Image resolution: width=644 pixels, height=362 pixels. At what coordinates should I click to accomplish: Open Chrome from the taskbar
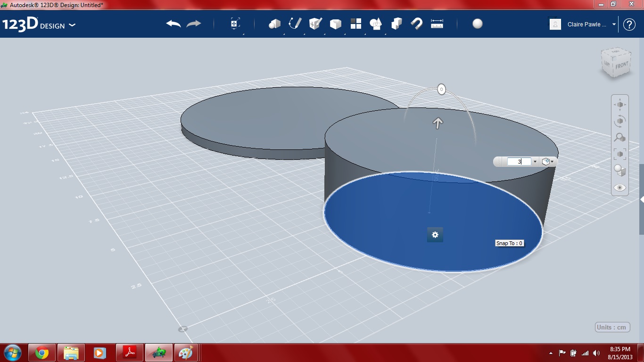click(x=42, y=353)
